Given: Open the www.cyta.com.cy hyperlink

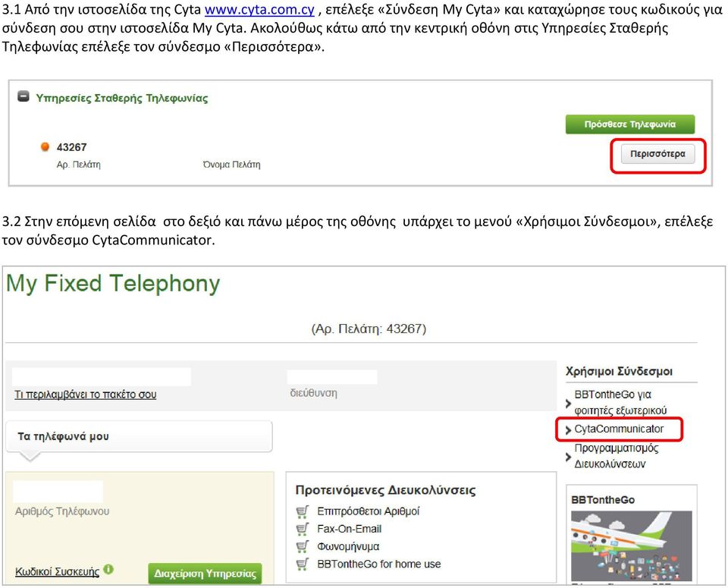Looking at the screenshot, I should [x=259, y=9].
